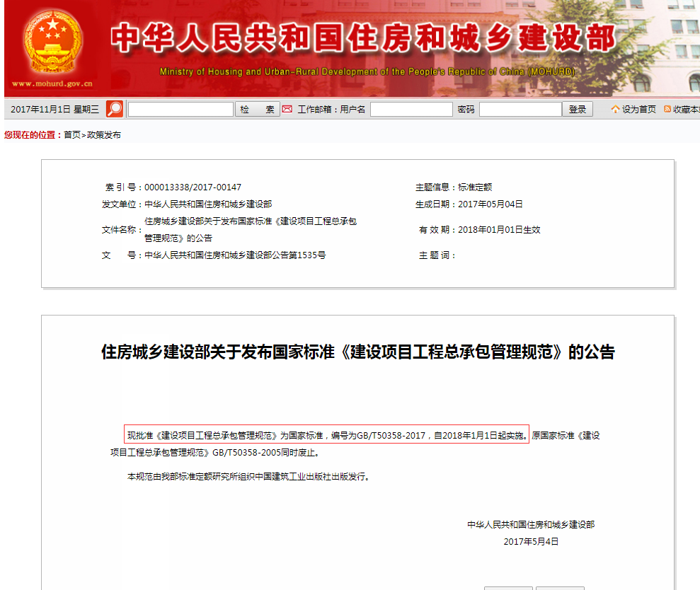
Task: Click the 有效期 value 2018年01月01日生效
Action: coord(499,229)
